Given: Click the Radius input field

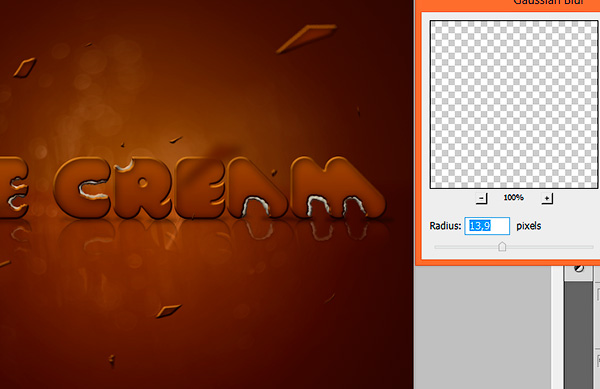Looking at the screenshot, I should (x=487, y=226).
